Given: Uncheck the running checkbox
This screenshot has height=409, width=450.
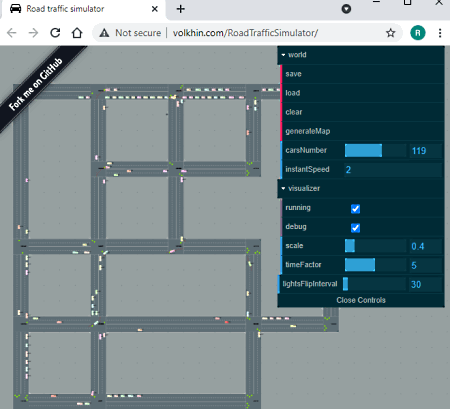Looking at the screenshot, I should pyautogui.click(x=355, y=209).
